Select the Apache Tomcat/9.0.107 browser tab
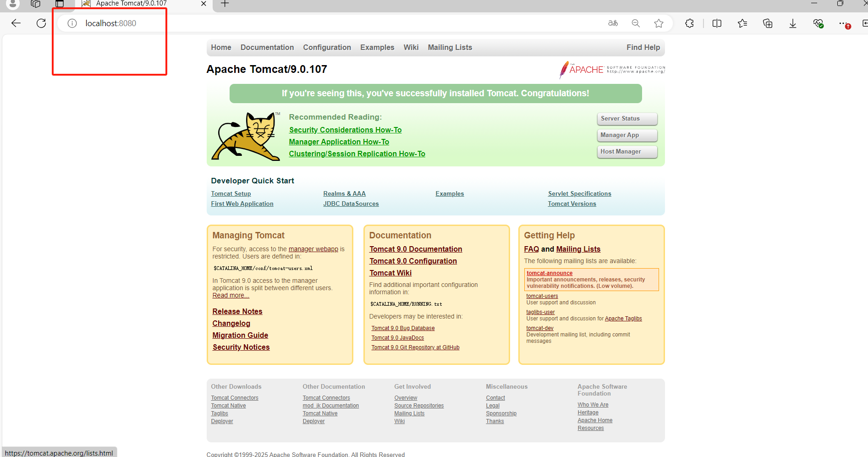 pyautogui.click(x=143, y=4)
